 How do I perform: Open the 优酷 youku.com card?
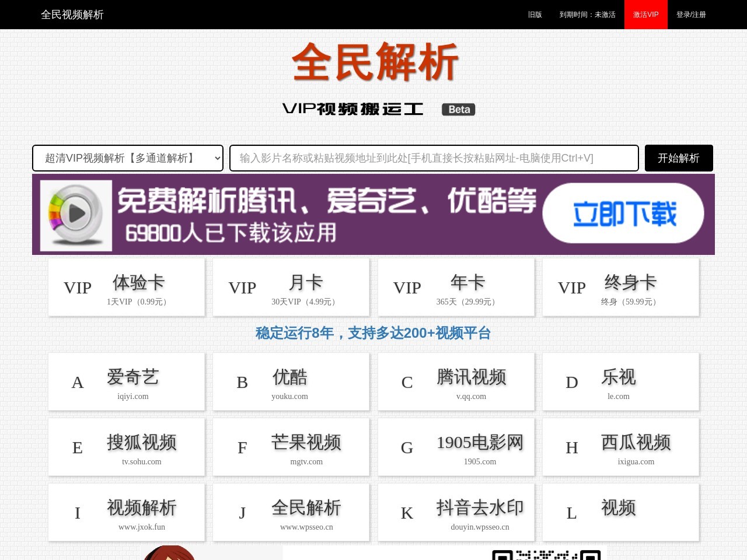point(291,382)
